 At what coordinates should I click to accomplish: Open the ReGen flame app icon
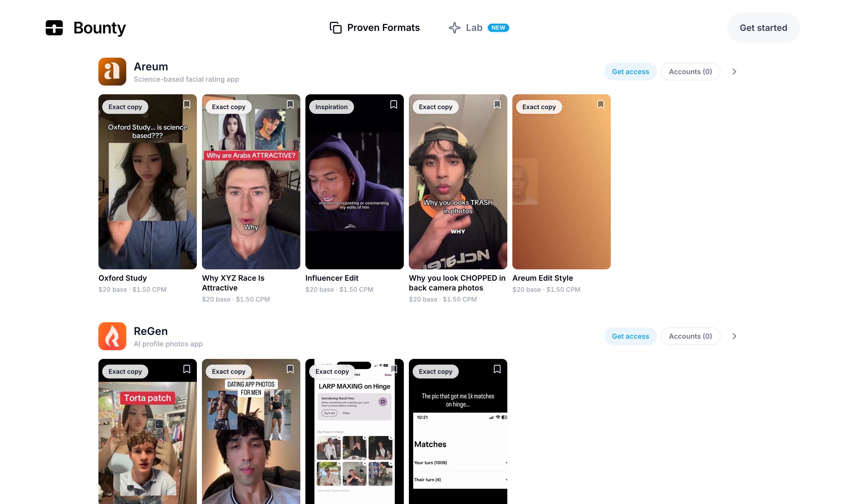[x=112, y=336]
